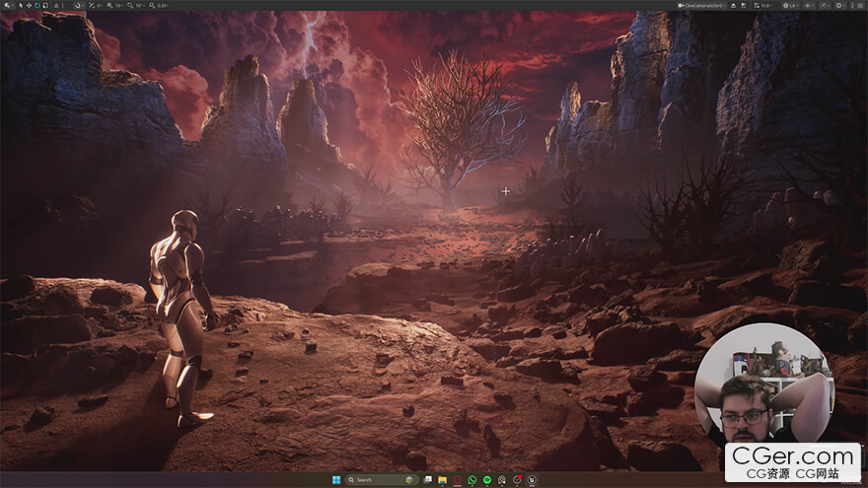Open Spotify from the taskbar
The height and width of the screenshot is (488, 868).
pos(487,480)
